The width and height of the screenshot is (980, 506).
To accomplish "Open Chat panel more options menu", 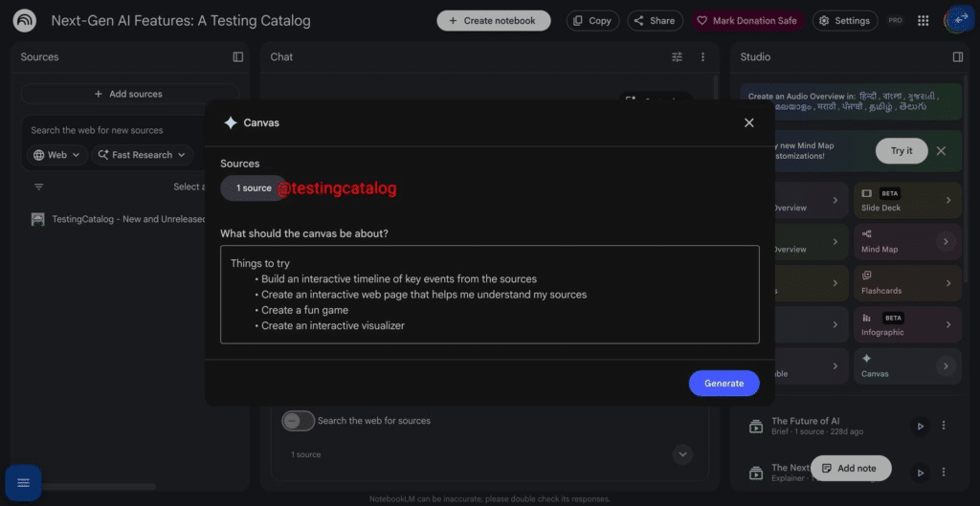I will tap(702, 56).
